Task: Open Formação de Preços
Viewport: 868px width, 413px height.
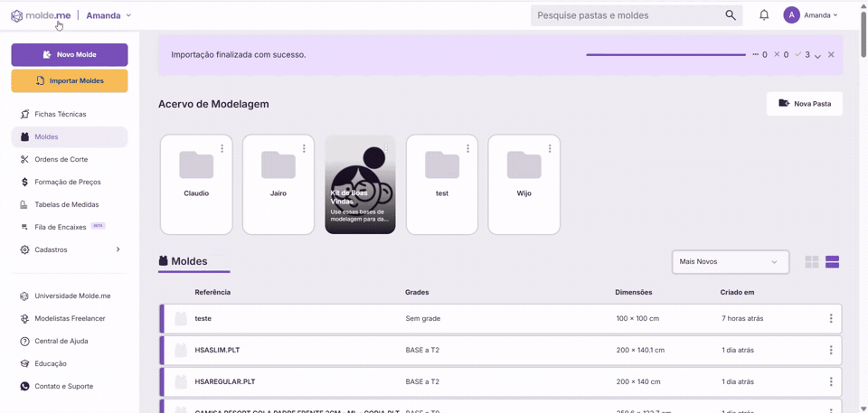Action: click(70, 182)
